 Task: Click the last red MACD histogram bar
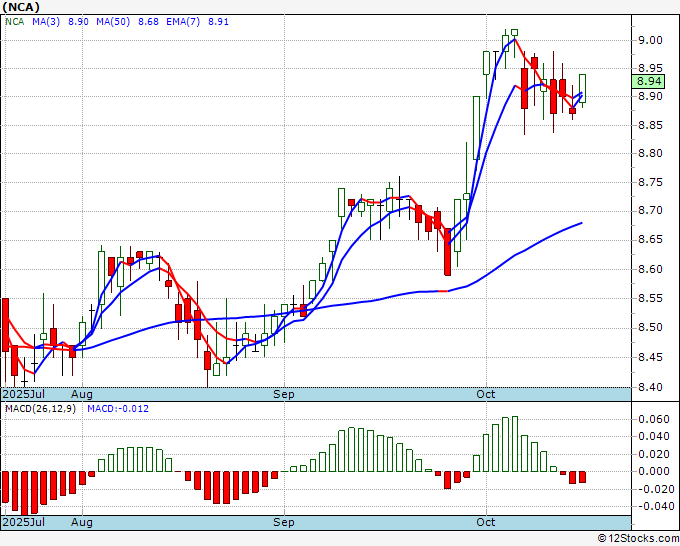pos(582,477)
